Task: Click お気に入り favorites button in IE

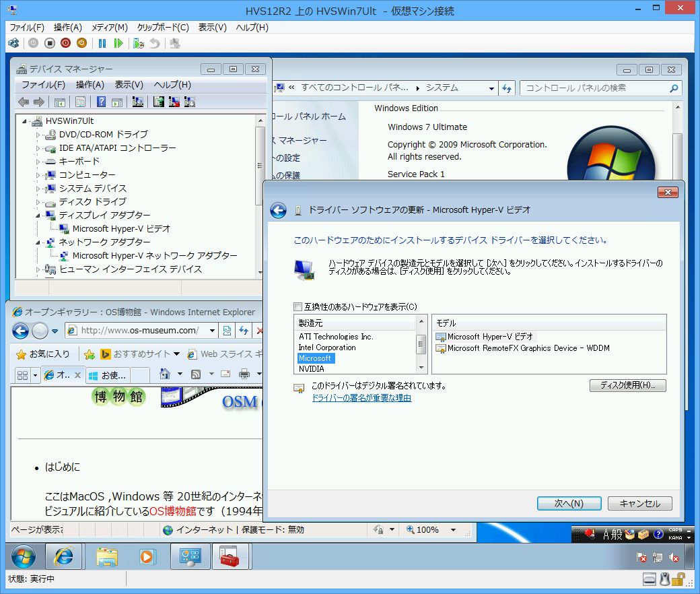Action: click(x=43, y=354)
